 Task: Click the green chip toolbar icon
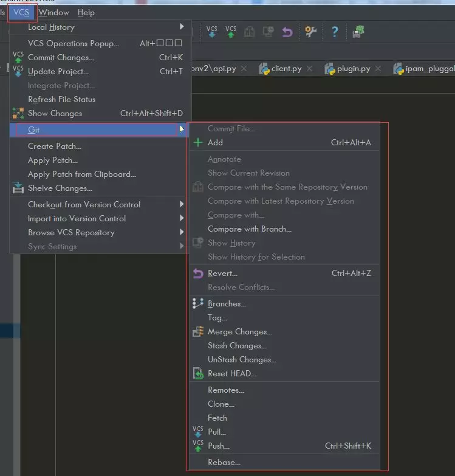[x=358, y=32]
